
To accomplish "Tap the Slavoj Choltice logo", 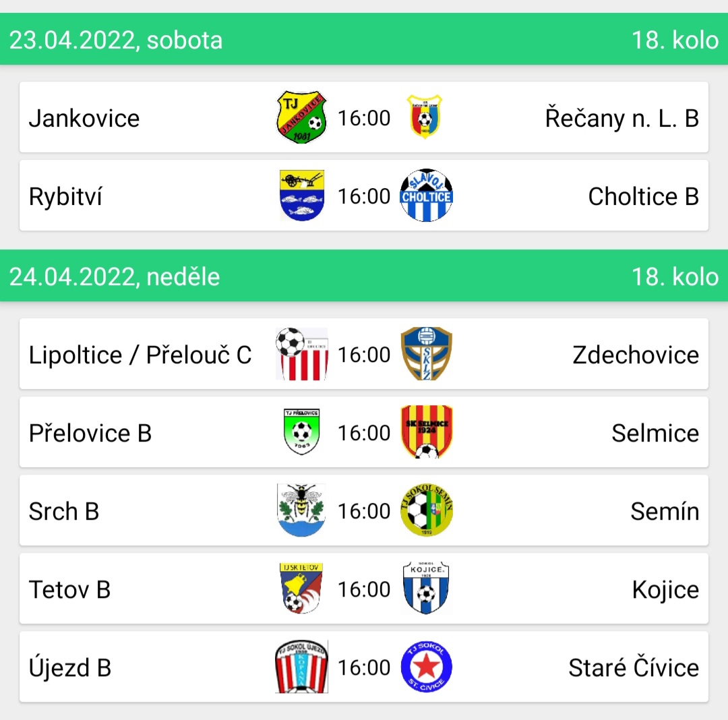I will pyautogui.click(x=426, y=196).
